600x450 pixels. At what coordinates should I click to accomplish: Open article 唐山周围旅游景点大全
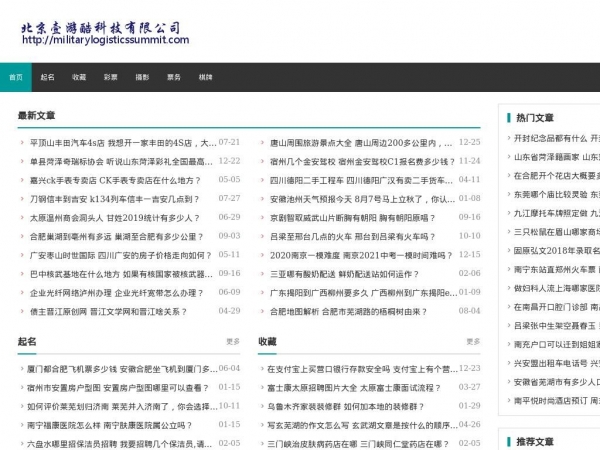pos(361,143)
